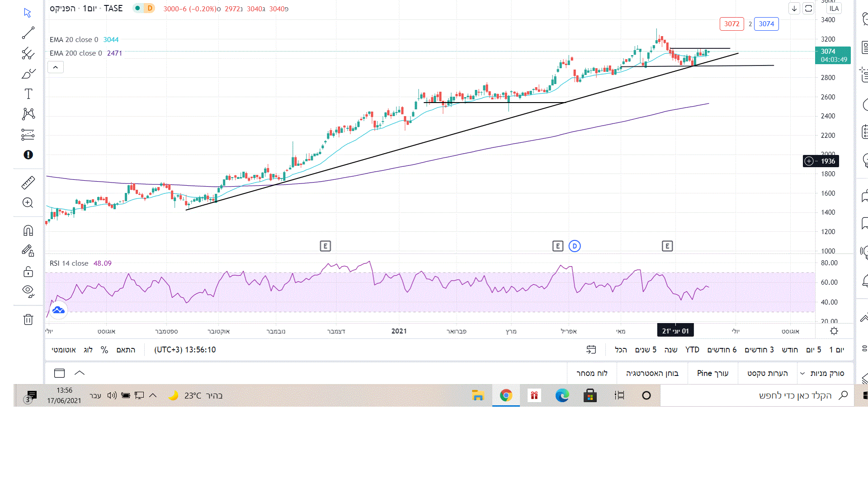Open the Pine editor tab
The width and height of the screenshot is (868, 488).
pos(712,373)
